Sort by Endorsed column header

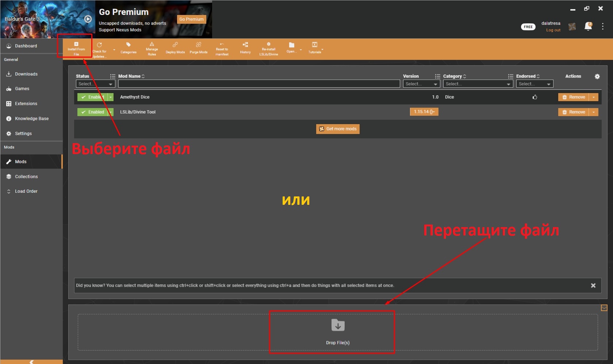[528, 76]
